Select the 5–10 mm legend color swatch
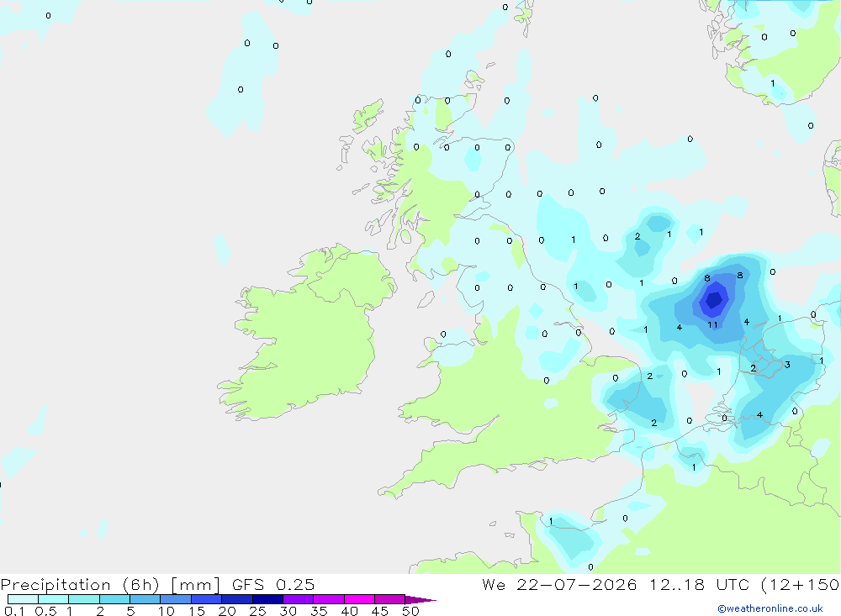The height and width of the screenshot is (616, 841). 145,599
